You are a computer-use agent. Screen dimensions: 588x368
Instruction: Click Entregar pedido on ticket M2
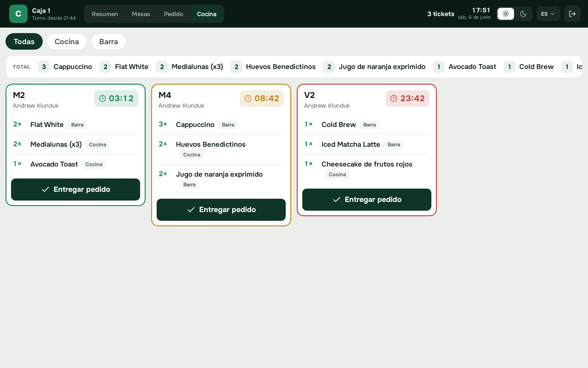[x=76, y=189]
